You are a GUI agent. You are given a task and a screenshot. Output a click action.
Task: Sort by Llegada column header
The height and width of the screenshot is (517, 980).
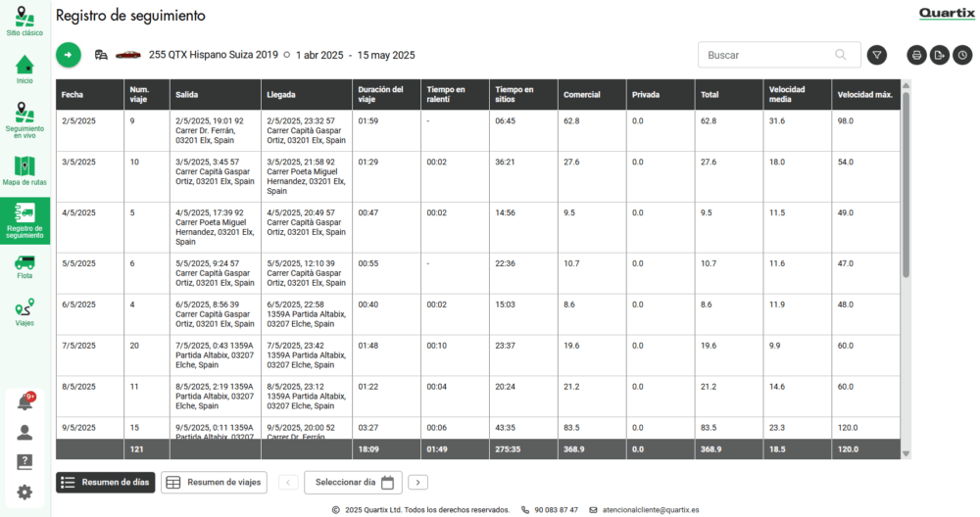(x=306, y=95)
